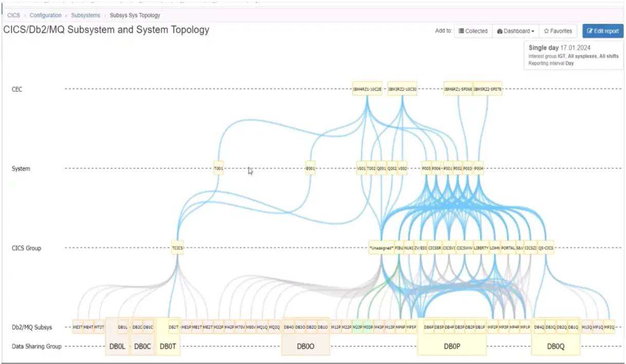Select system node Q002

392,168
